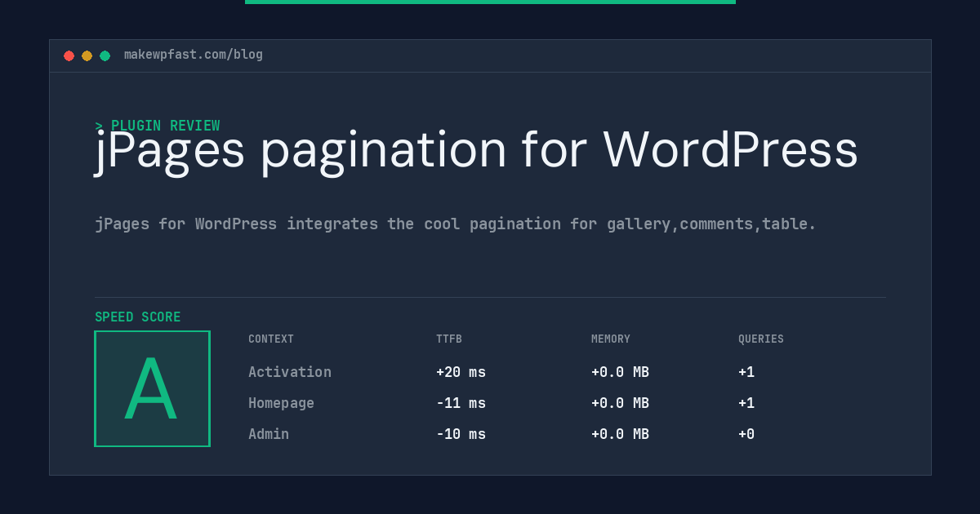
Task: Click the Activation queries value +1
Action: tap(746, 372)
